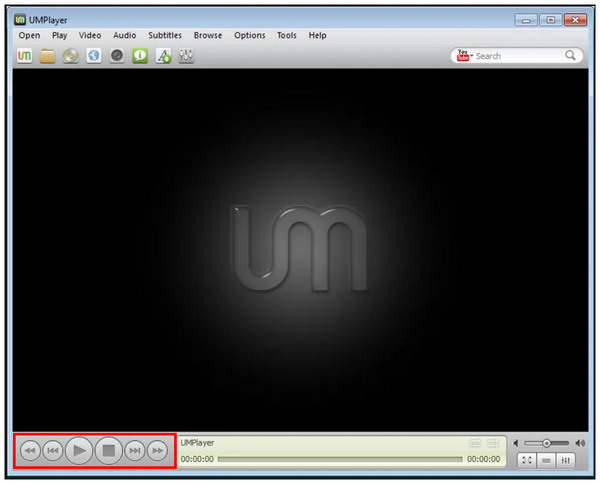Image resolution: width=600 pixels, height=484 pixels.
Task: Open the Browse menu
Action: (x=208, y=35)
